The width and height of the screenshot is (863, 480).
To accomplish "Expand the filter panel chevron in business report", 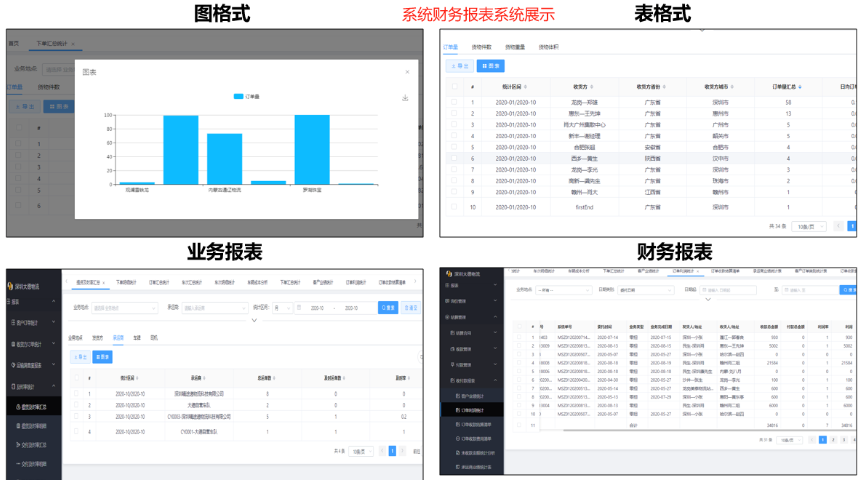I will 254,321.
